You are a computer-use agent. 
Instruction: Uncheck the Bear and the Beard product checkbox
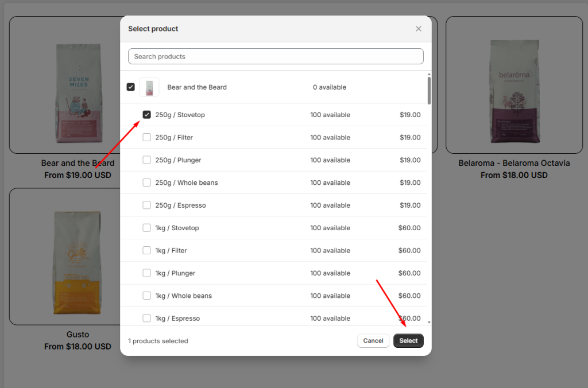(x=131, y=87)
